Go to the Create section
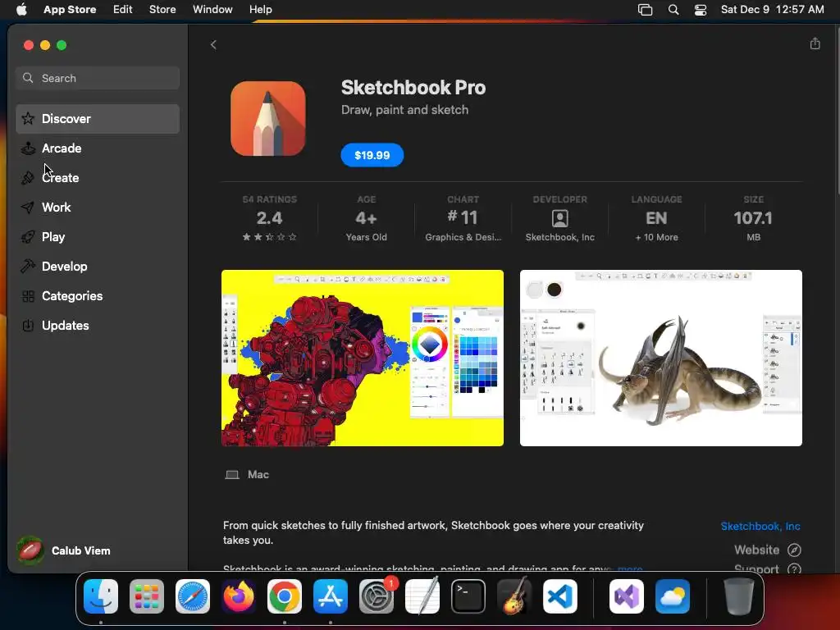Image resolution: width=840 pixels, height=630 pixels. (x=98, y=177)
